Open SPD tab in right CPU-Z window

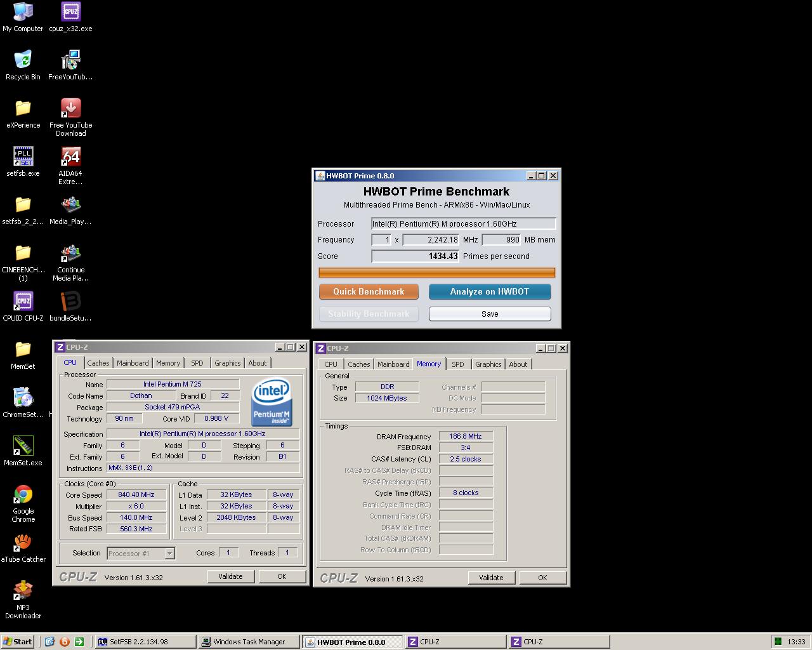[x=458, y=364]
